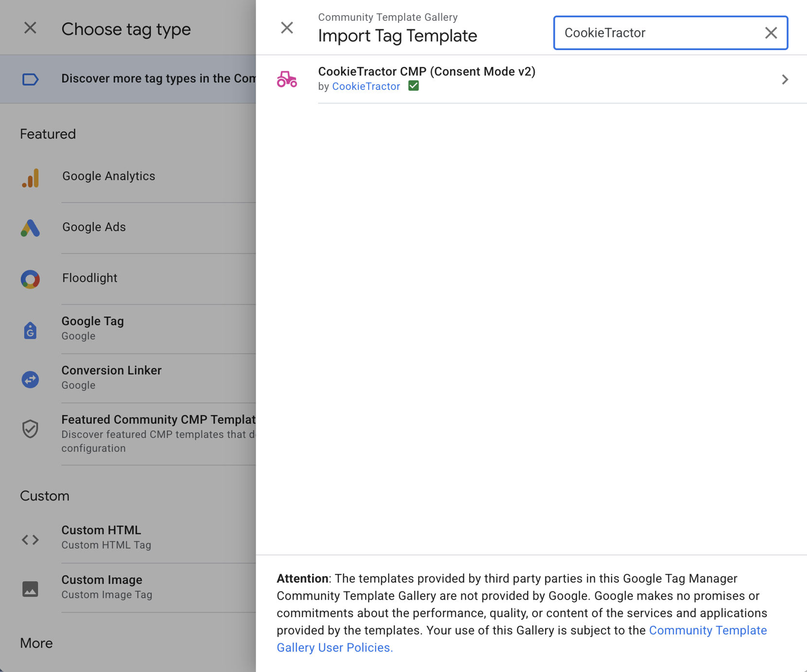The width and height of the screenshot is (807, 672).
Task: Select the CookieTractor CMP (Consent Mode v2) title
Action: click(426, 71)
